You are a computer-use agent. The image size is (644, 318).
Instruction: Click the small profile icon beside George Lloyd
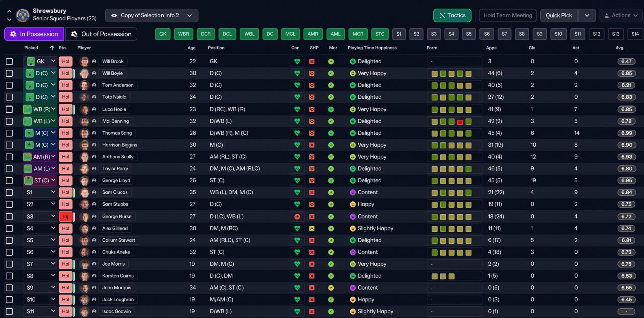94,180
